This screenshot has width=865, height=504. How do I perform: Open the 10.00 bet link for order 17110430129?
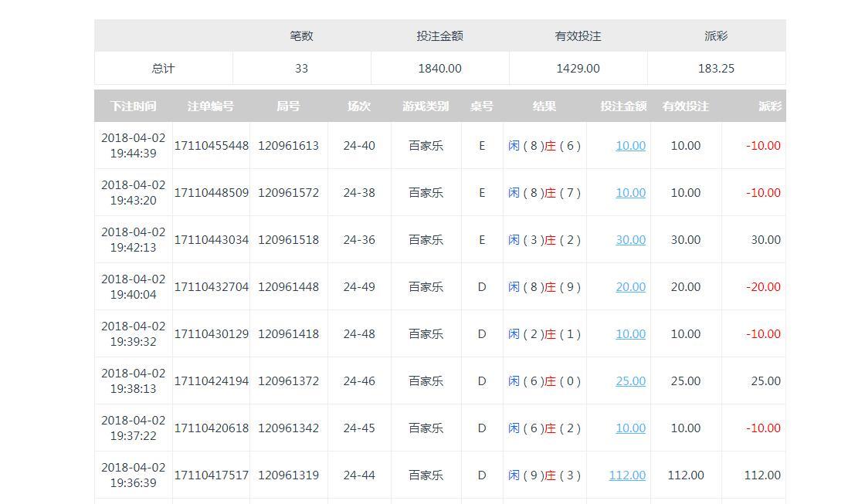pos(630,333)
